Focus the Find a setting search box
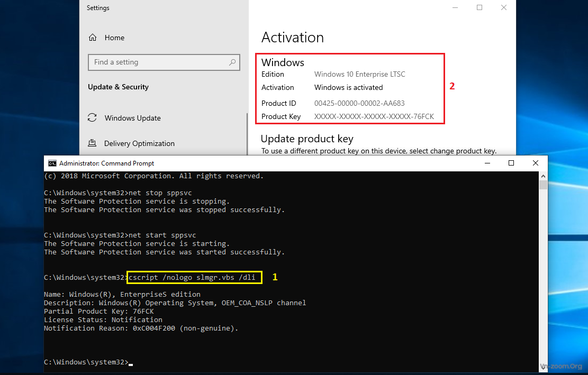The width and height of the screenshot is (588, 375). 164,62
